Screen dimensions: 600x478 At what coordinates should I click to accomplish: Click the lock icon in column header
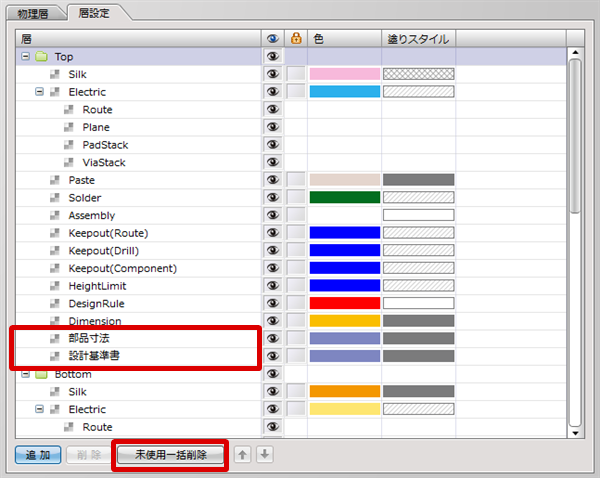click(x=295, y=38)
